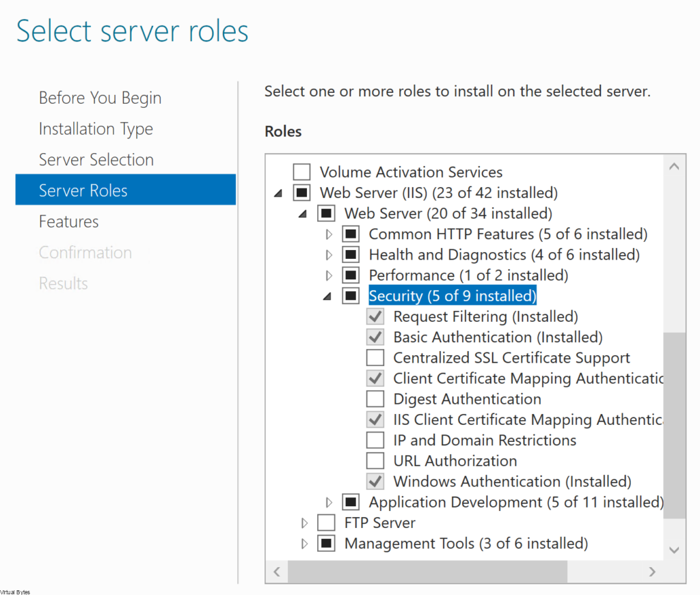Check the URL Authorization checkbox
Viewport: 700px width, 595px height.
point(375,461)
